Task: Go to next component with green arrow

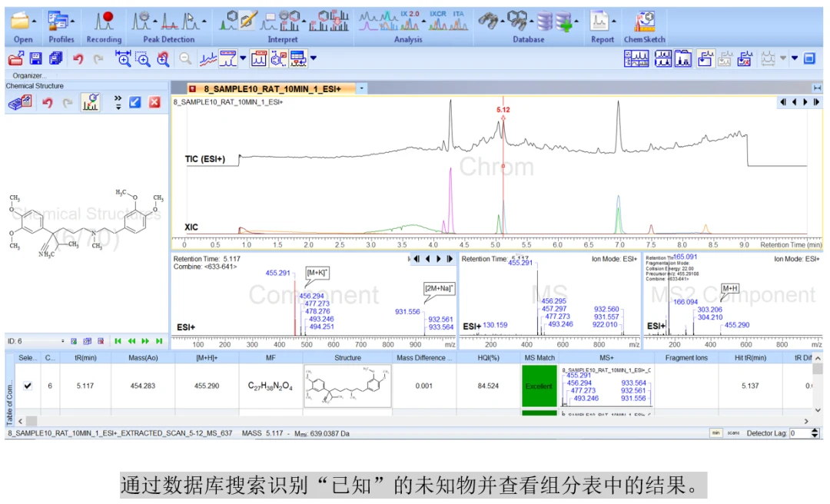Action: click(x=145, y=341)
